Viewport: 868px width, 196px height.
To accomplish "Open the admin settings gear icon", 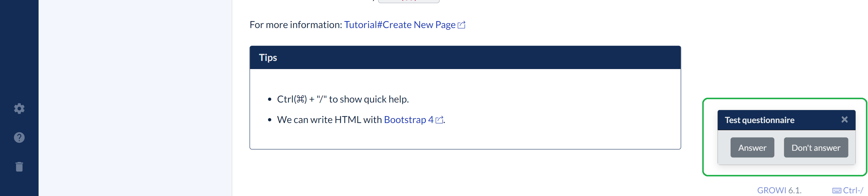I will [19, 109].
